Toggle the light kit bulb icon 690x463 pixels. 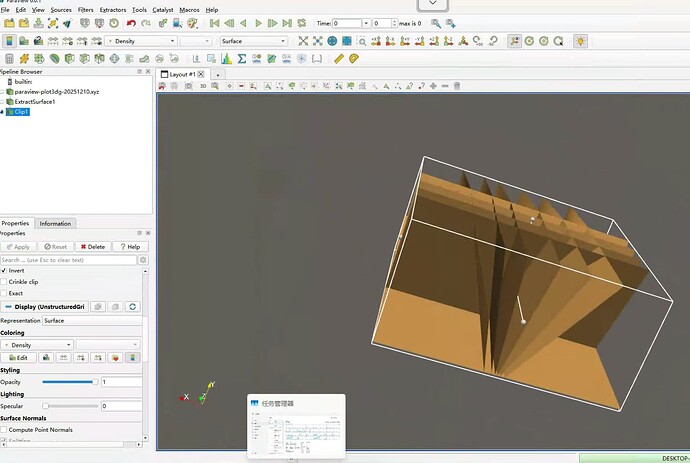[x=580, y=41]
